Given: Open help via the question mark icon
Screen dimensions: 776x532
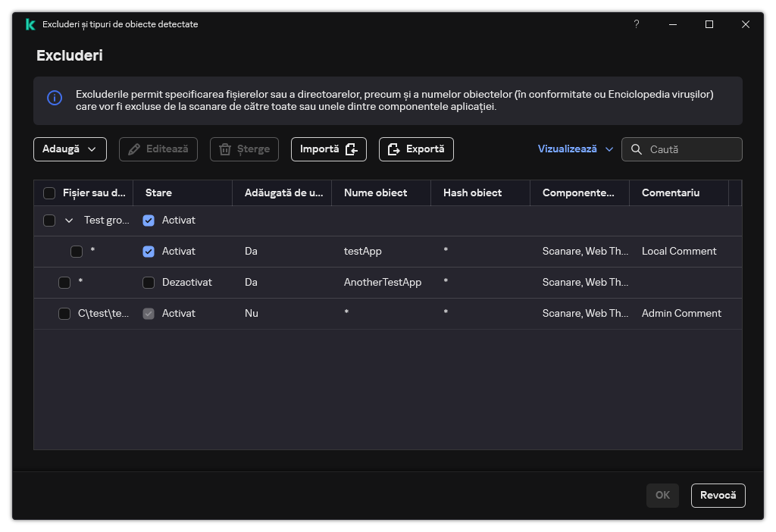Looking at the screenshot, I should [x=637, y=24].
